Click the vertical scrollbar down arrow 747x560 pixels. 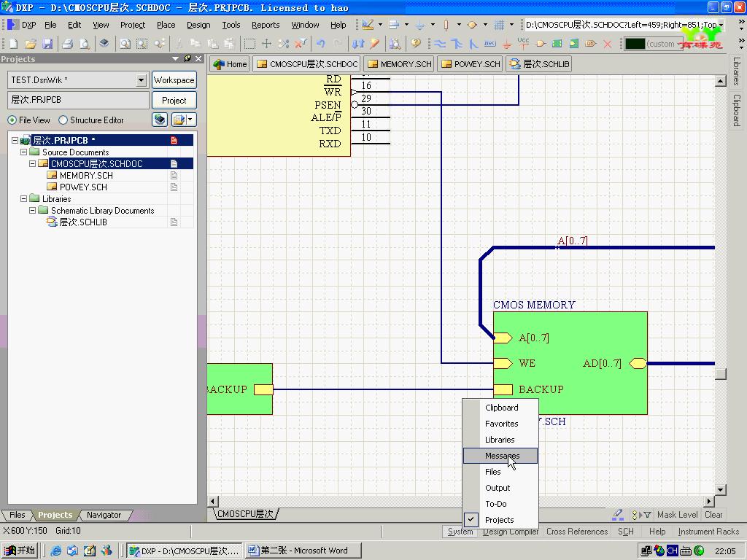point(720,489)
